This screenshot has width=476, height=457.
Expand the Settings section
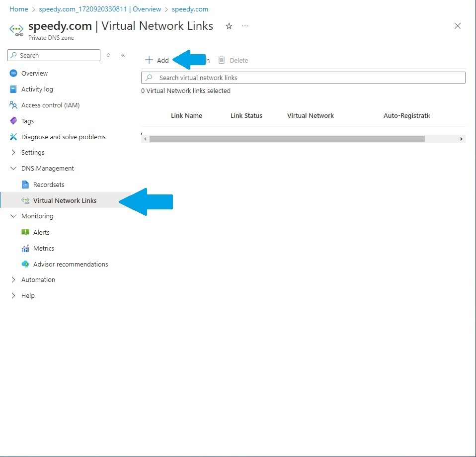[x=34, y=152]
